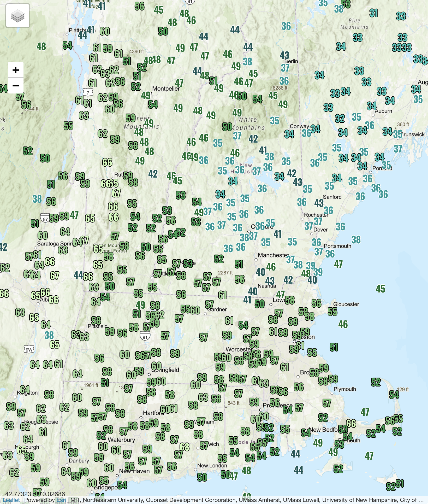
Task: Zoom in with the plus button
Action: 16,70
